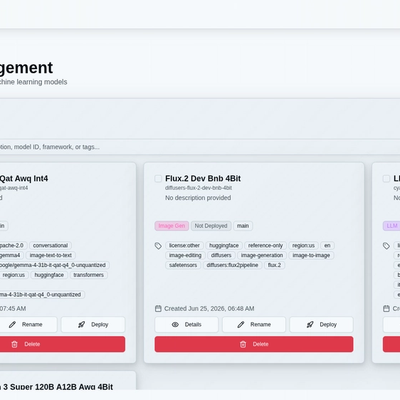Click the Flux.2 Dev Bnb 4Bit title
Screen dimensions: 400x400
tap(203, 179)
